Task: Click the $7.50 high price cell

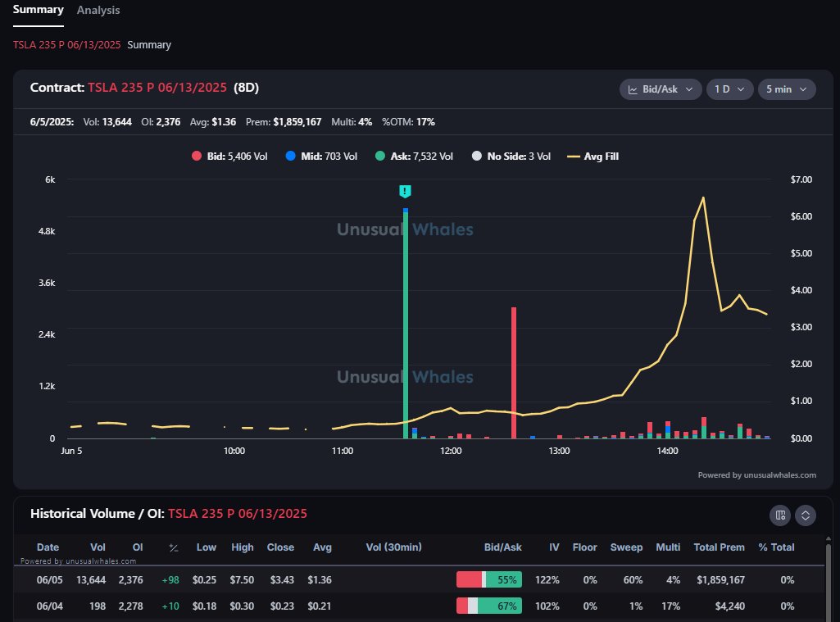Action: (242, 579)
